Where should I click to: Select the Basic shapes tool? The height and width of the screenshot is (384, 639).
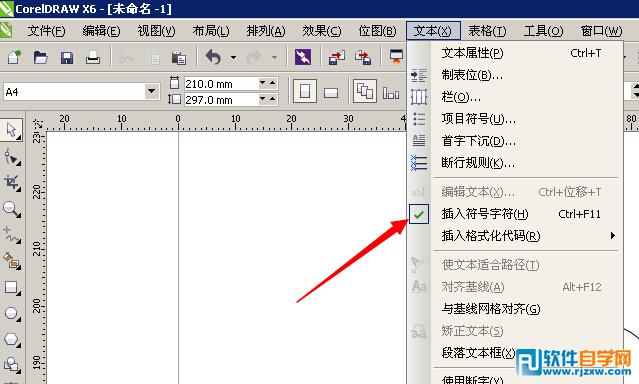coord(11,365)
